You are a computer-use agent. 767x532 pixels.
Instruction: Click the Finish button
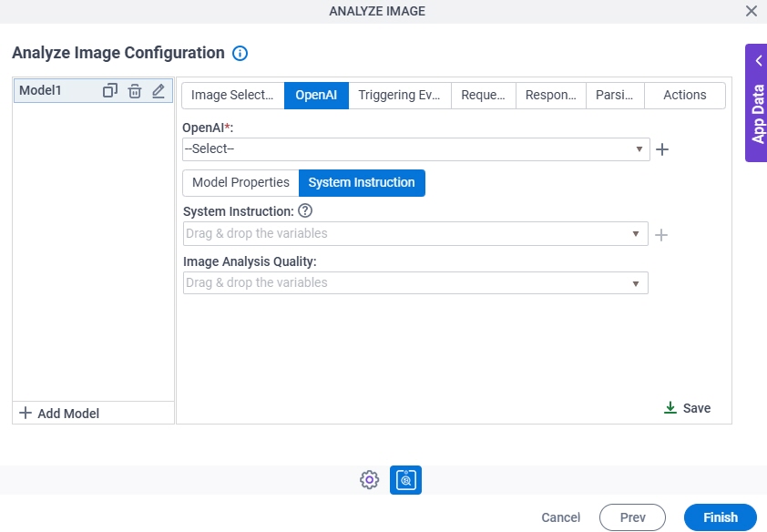[x=721, y=517]
